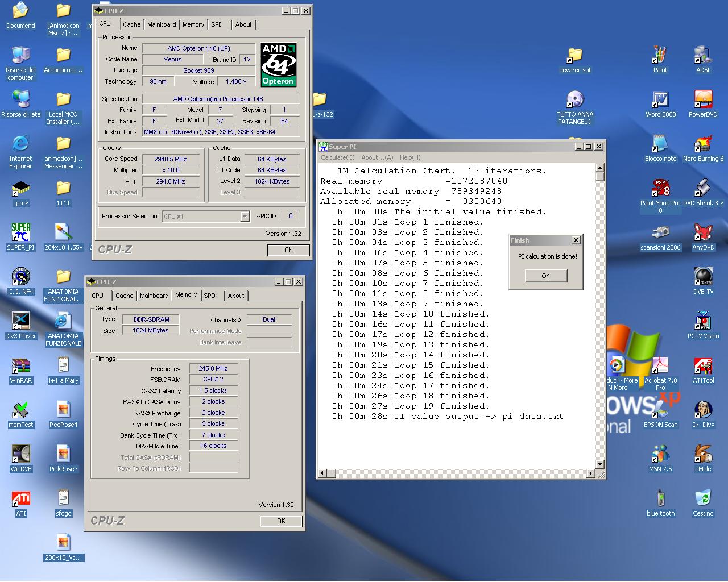Select DVD Shrink 3.2 icon

[703, 193]
